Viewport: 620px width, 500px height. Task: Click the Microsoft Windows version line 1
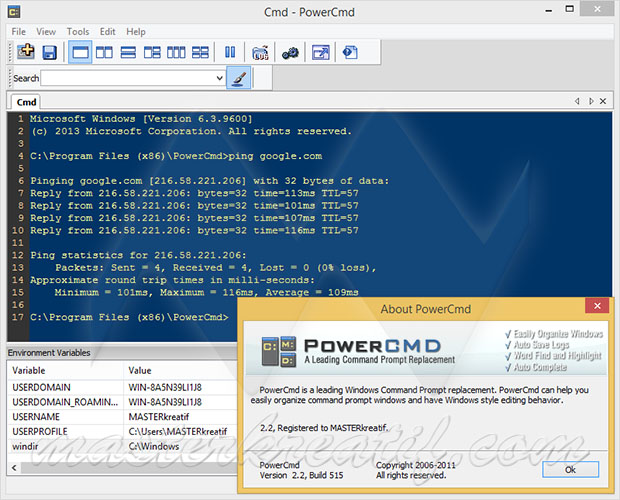(x=141, y=119)
